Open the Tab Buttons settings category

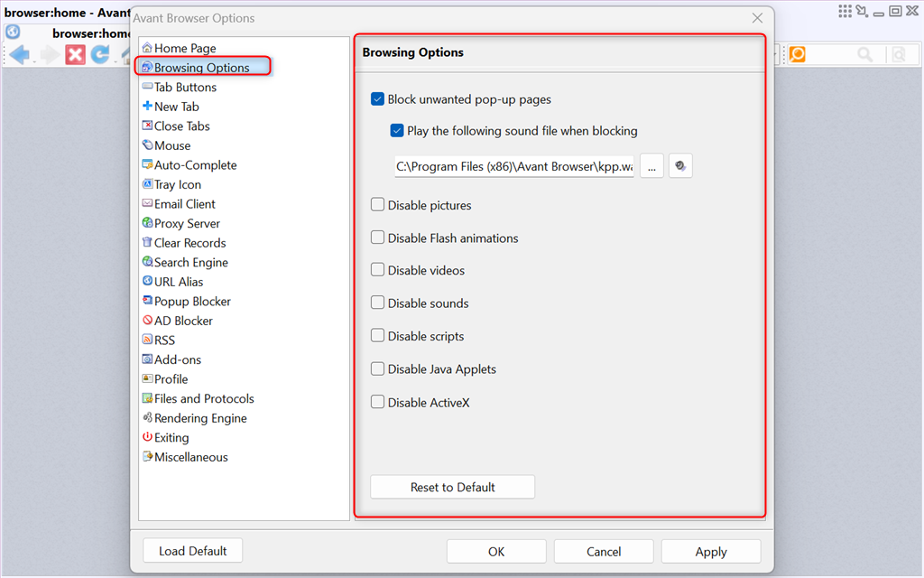click(x=180, y=88)
